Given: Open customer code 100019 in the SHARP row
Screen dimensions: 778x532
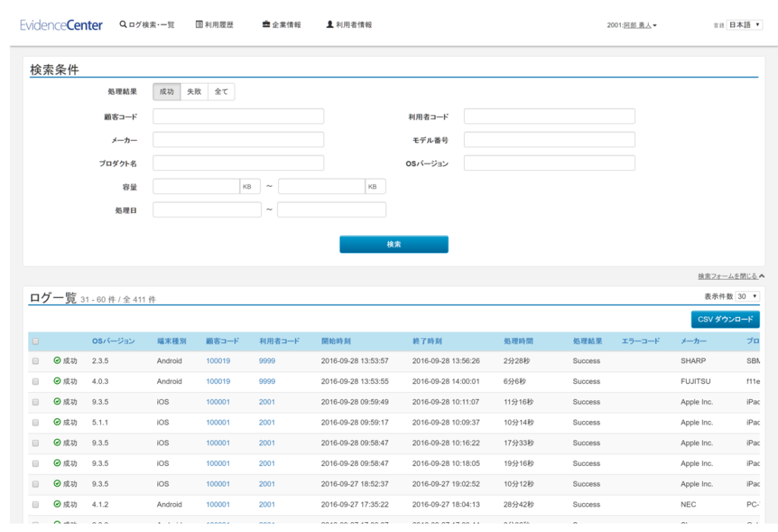Looking at the screenshot, I should [218, 361].
